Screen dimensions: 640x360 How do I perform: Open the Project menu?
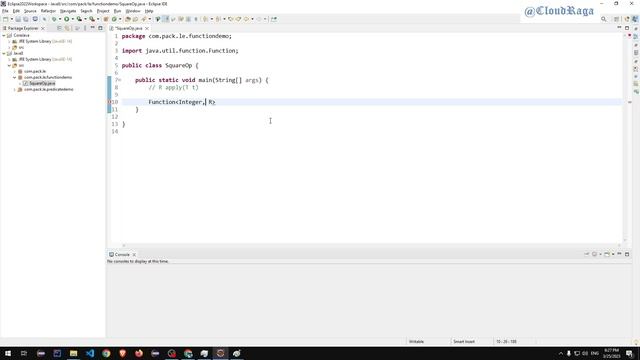103,11
